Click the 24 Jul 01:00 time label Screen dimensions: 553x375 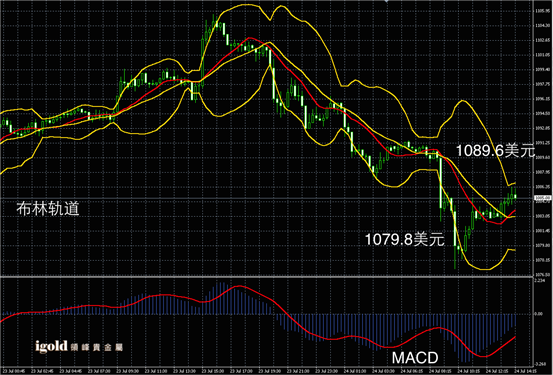354,371
